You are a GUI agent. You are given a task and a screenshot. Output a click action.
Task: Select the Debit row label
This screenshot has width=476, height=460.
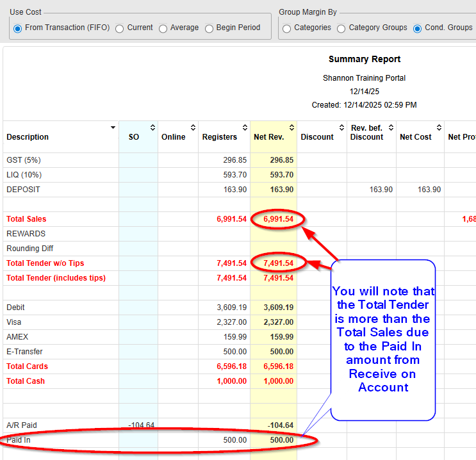click(15, 308)
